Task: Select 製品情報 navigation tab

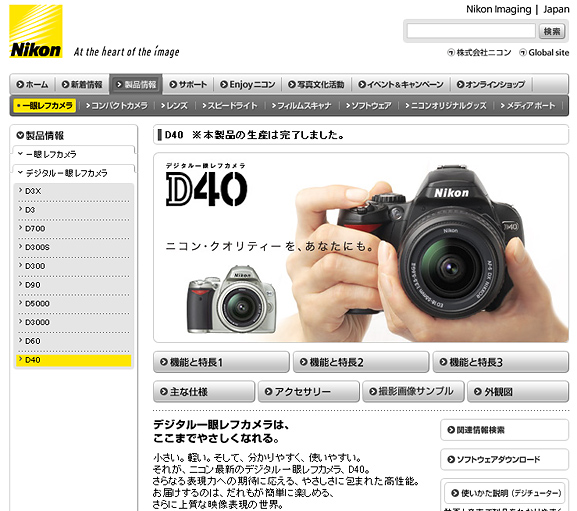Action: pyautogui.click(x=136, y=85)
